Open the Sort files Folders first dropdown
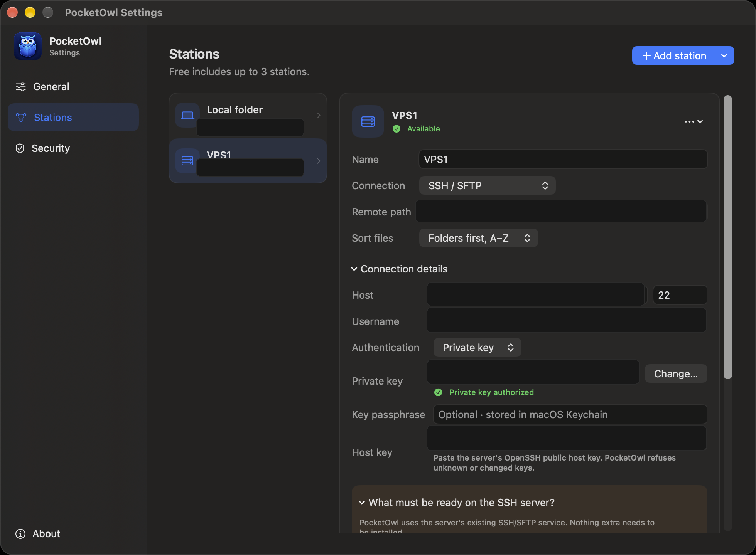The image size is (756, 555). 479,238
